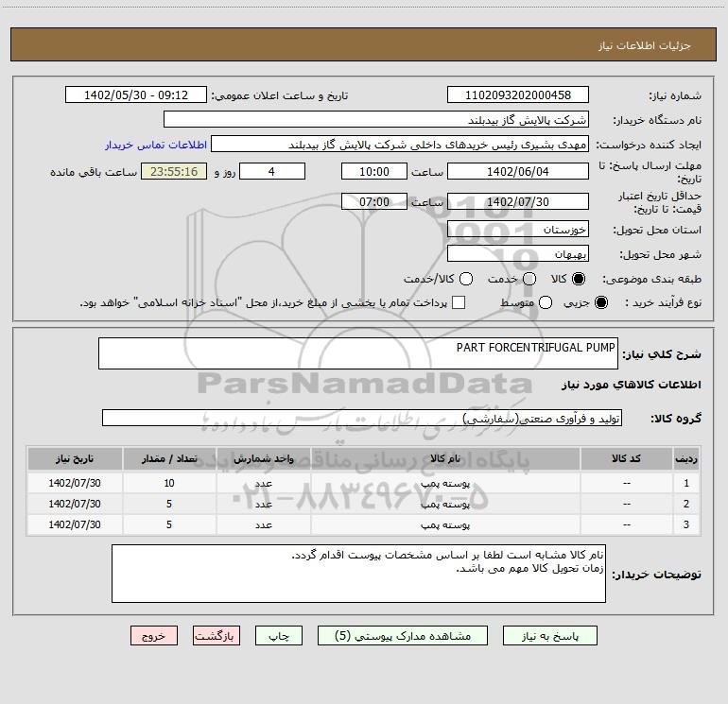Click the request creator field مهدی بشیری
The width and height of the screenshot is (728, 704).
pos(400,145)
